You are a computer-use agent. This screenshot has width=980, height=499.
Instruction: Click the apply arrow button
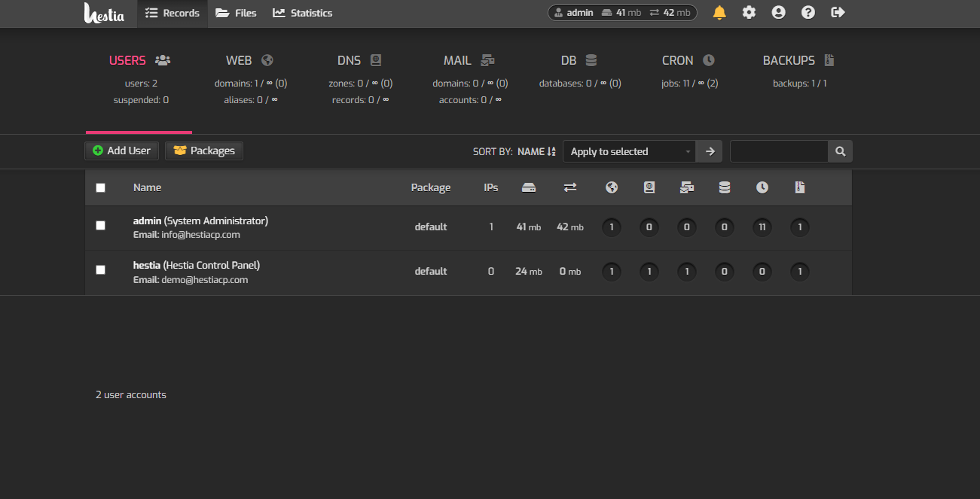[709, 151]
